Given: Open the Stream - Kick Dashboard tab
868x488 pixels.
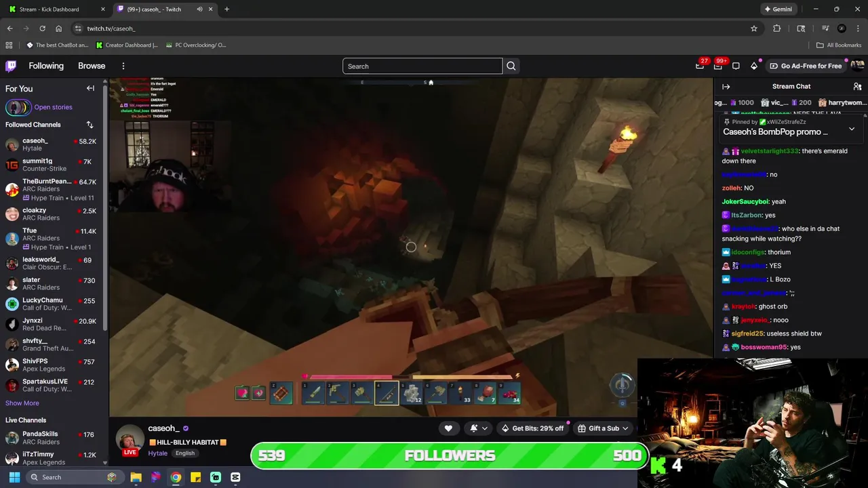Looking at the screenshot, I should tap(57, 9).
